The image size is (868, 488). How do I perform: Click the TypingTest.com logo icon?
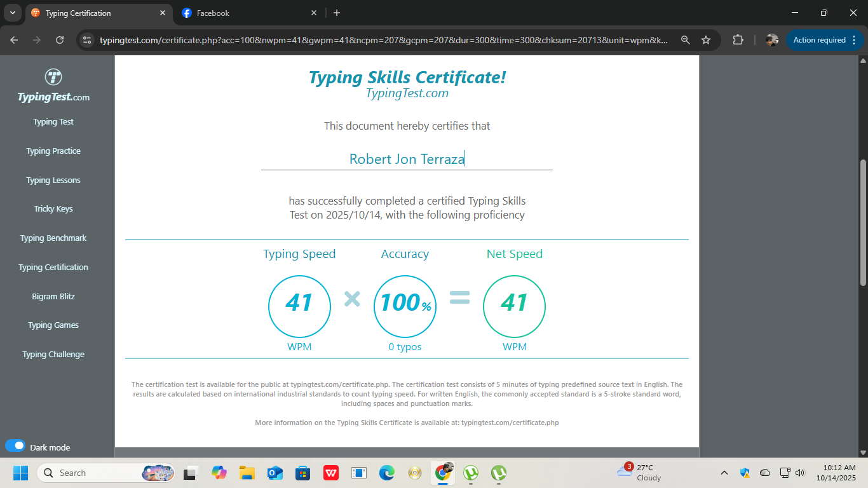(x=53, y=78)
